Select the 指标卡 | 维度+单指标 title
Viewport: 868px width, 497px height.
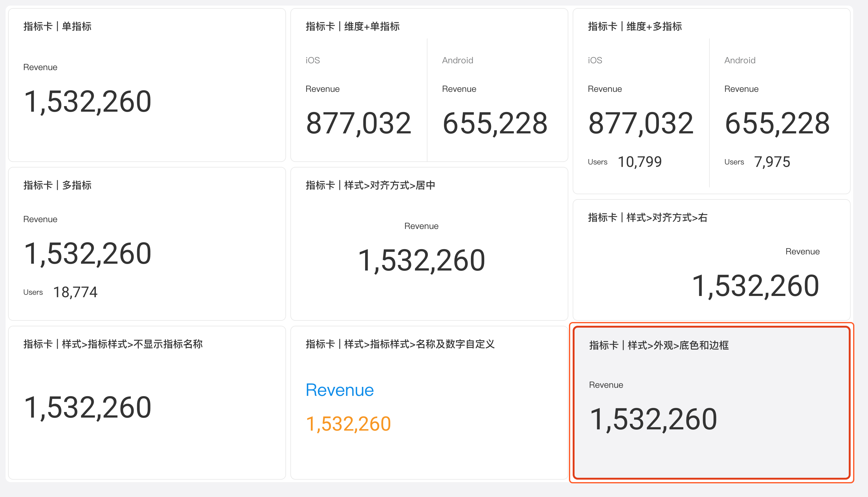(353, 26)
